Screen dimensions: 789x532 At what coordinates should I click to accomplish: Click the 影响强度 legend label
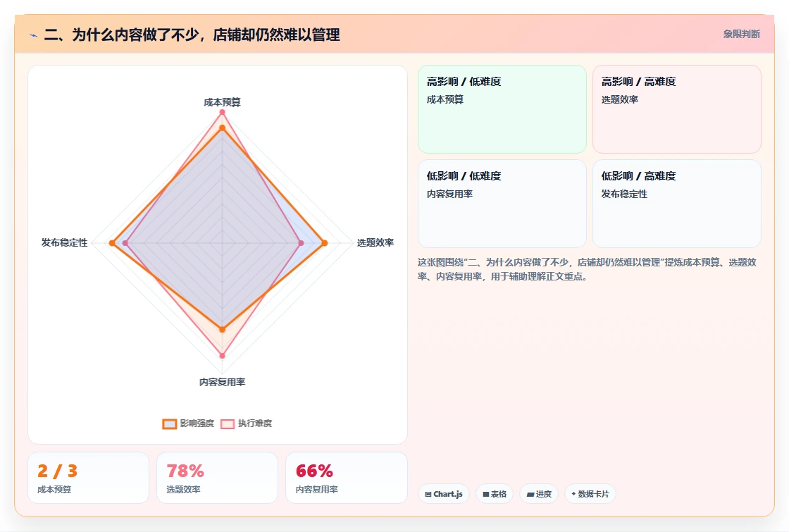(197, 423)
